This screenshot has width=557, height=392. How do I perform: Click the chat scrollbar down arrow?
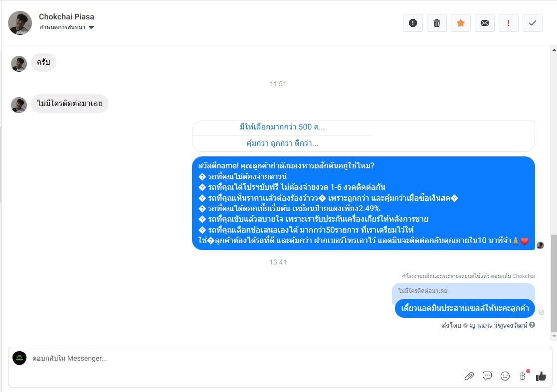coord(554,336)
